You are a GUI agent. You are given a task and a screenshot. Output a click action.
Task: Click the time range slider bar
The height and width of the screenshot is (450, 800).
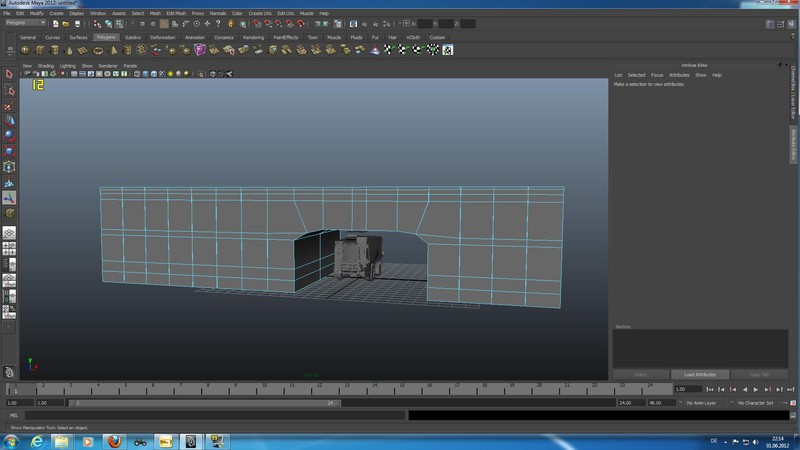(x=204, y=403)
